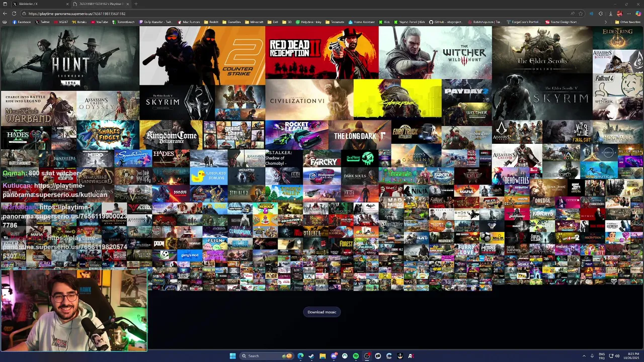
Task: Click the Windows taskbar Search box
Action: pyautogui.click(x=267, y=356)
